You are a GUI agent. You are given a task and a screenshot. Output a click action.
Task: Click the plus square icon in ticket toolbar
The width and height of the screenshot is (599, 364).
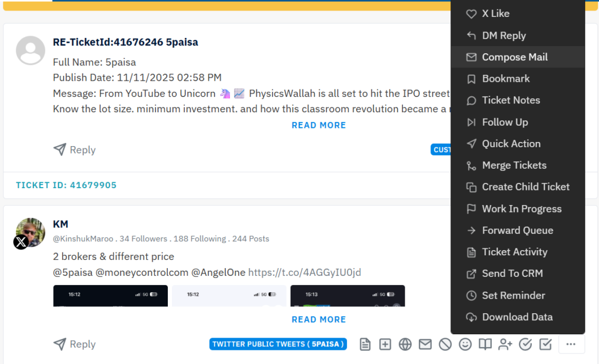coord(385,345)
